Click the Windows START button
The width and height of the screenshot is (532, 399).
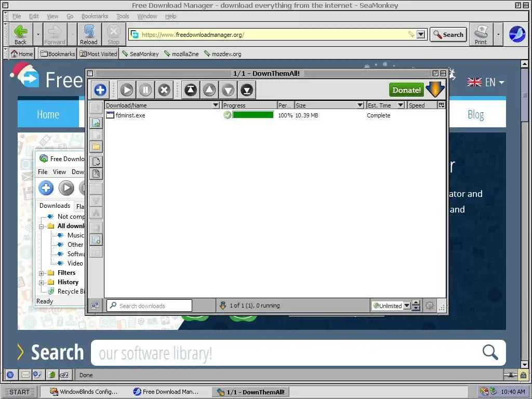point(19,392)
